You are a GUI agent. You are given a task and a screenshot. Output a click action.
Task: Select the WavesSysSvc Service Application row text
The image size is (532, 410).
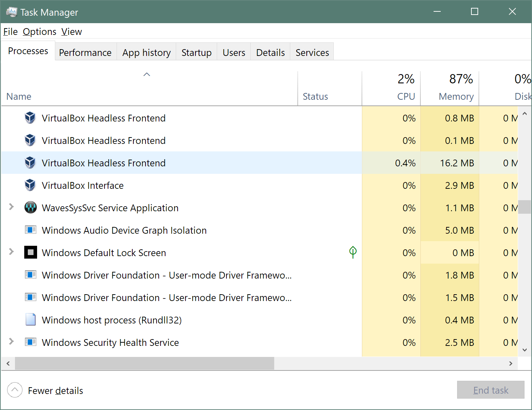[110, 208]
